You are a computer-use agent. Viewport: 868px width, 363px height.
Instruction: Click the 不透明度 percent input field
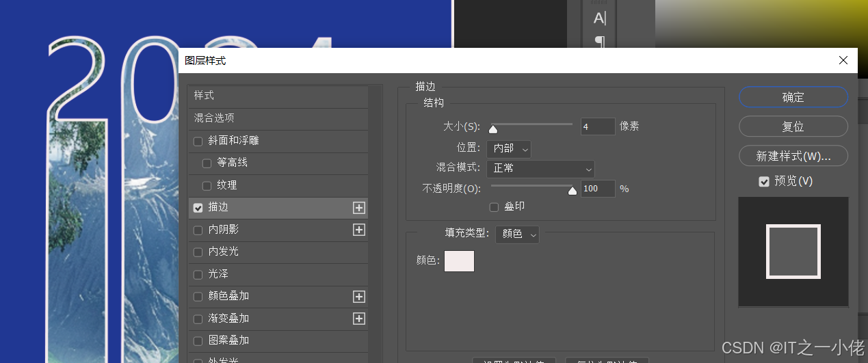click(x=598, y=189)
